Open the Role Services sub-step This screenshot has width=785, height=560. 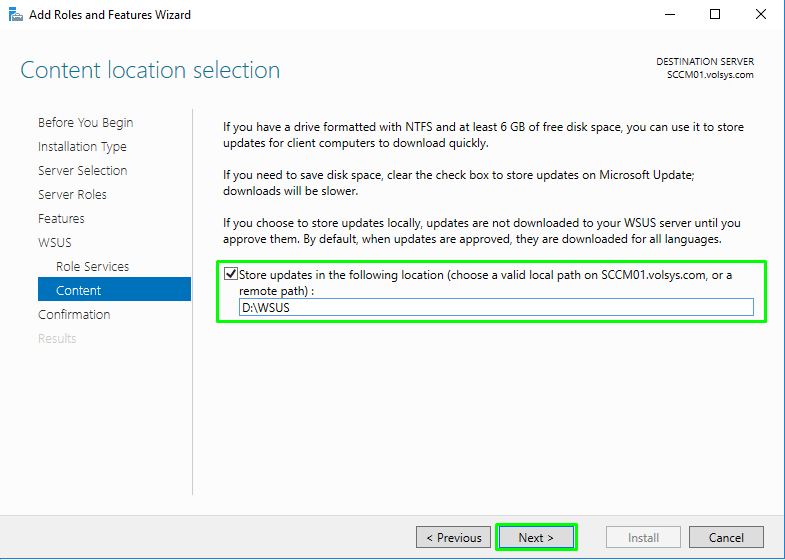click(x=92, y=266)
